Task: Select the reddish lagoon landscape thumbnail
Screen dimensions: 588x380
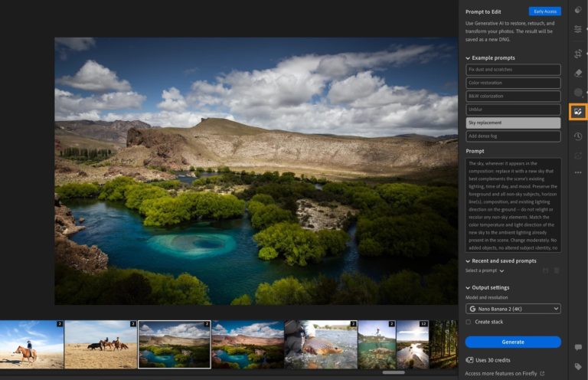Action: point(247,344)
